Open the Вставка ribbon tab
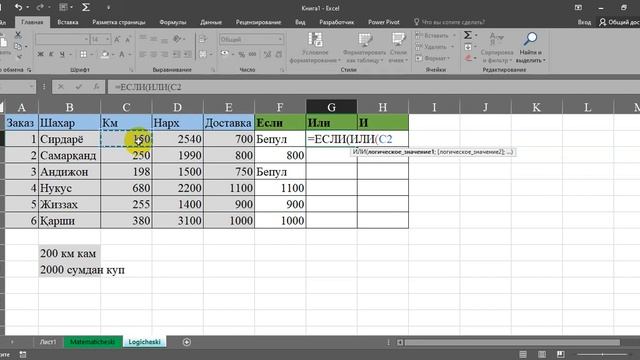This screenshot has height=360, width=640. pos(68,22)
